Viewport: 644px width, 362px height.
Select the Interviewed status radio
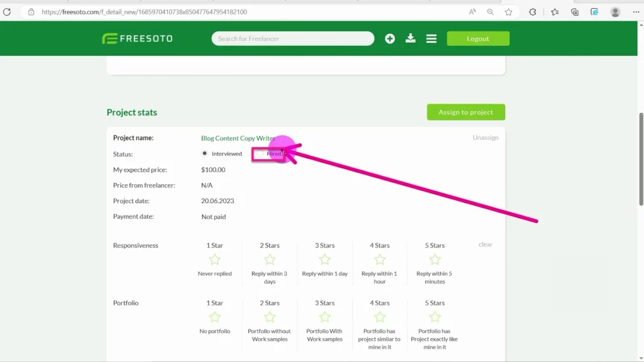[x=204, y=153]
